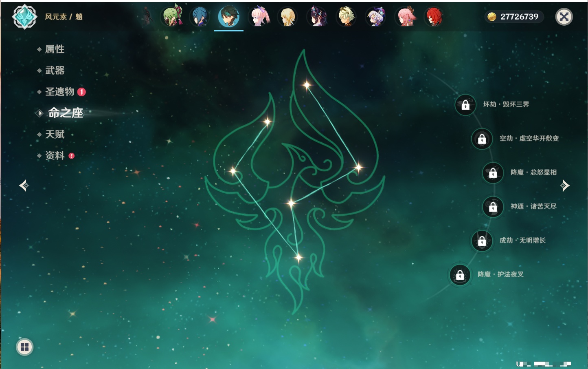588x369 pixels.
Task: Open the 资料 profile page
Action: [x=55, y=155]
